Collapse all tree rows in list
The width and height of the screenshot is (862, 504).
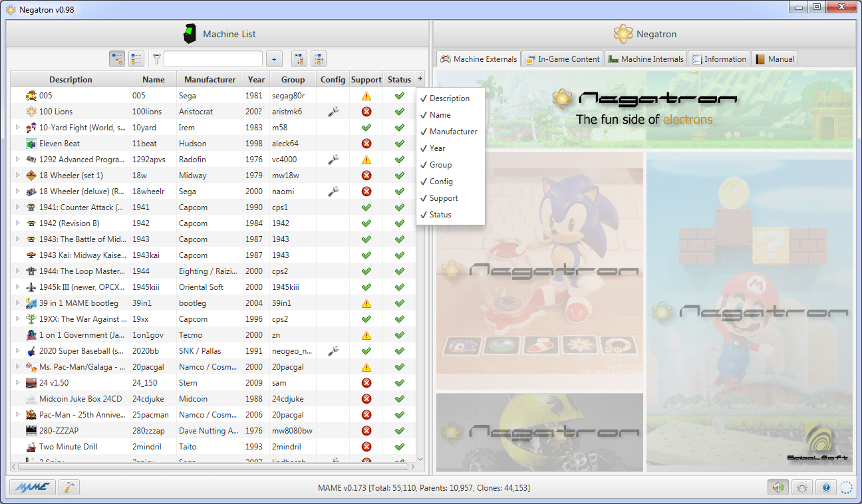pyautogui.click(x=319, y=59)
